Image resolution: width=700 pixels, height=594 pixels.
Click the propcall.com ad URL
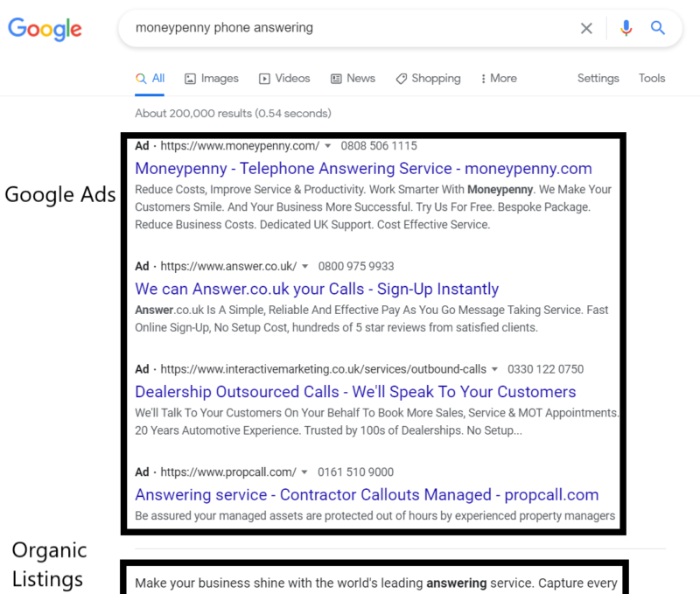[x=228, y=472]
